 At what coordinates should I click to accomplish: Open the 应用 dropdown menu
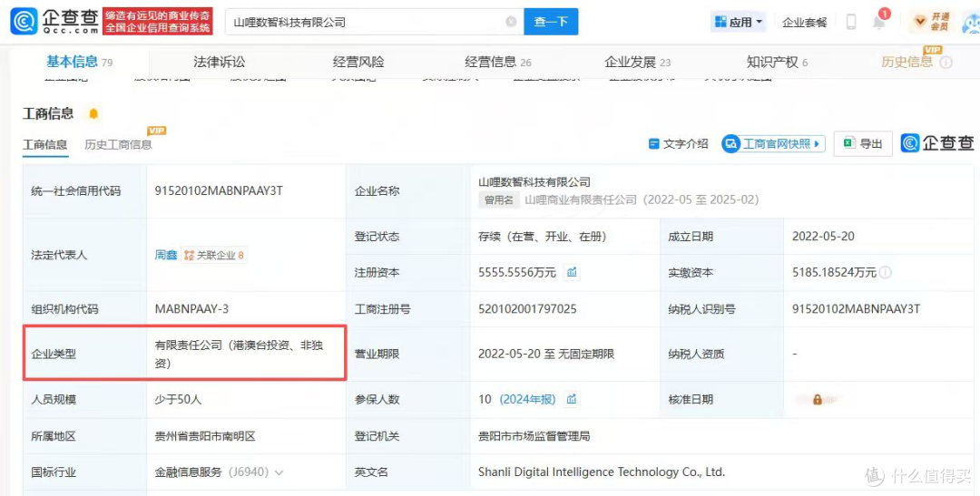[740, 22]
